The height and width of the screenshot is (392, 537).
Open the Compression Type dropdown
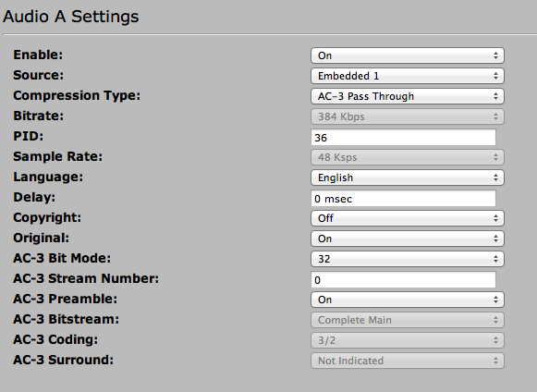tap(408, 96)
